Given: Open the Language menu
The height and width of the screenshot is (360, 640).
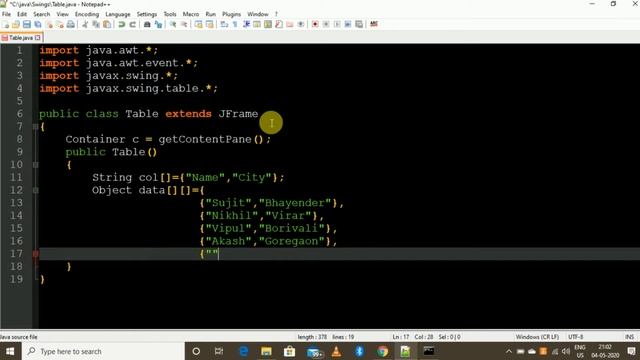Looking at the screenshot, I should [118, 14].
